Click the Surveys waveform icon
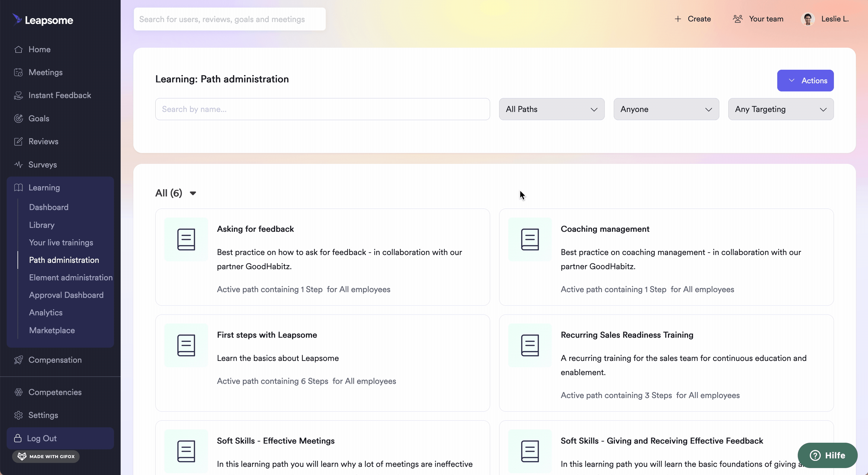 (x=18, y=164)
